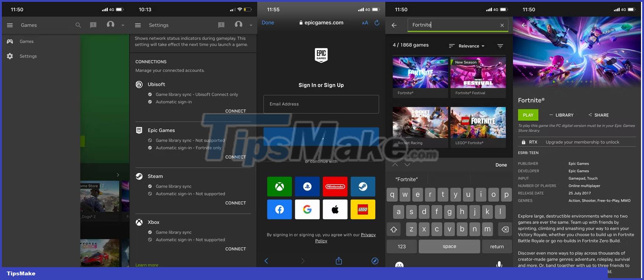Sign in with LEGO account
The image size is (644, 280).
point(363,209)
